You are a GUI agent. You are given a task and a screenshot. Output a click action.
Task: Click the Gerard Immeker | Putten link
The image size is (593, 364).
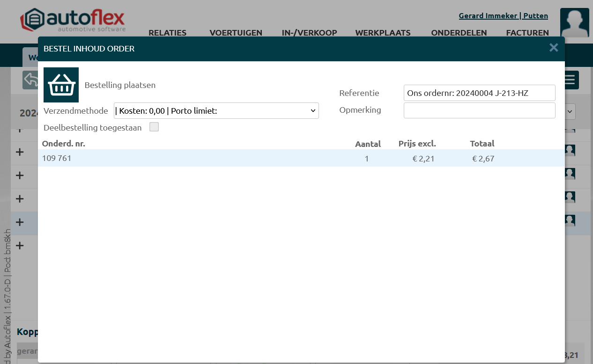point(503,16)
